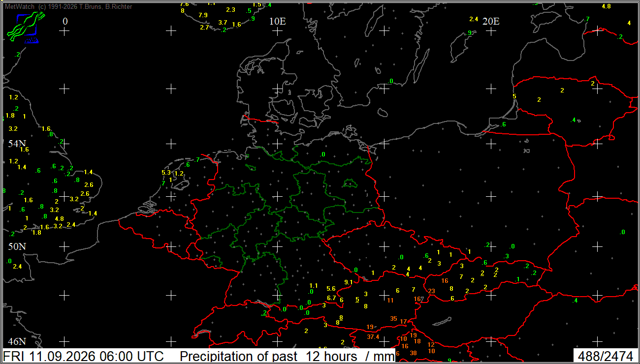The width and height of the screenshot is (640, 364).
Task: Click the 0 longitude label
Action: tap(65, 21)
